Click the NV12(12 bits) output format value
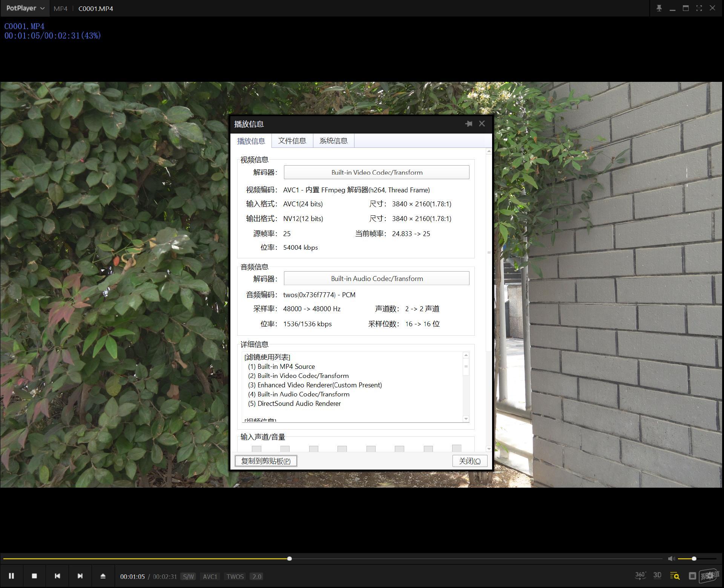 pyautogui.click(x=303, y=218)
